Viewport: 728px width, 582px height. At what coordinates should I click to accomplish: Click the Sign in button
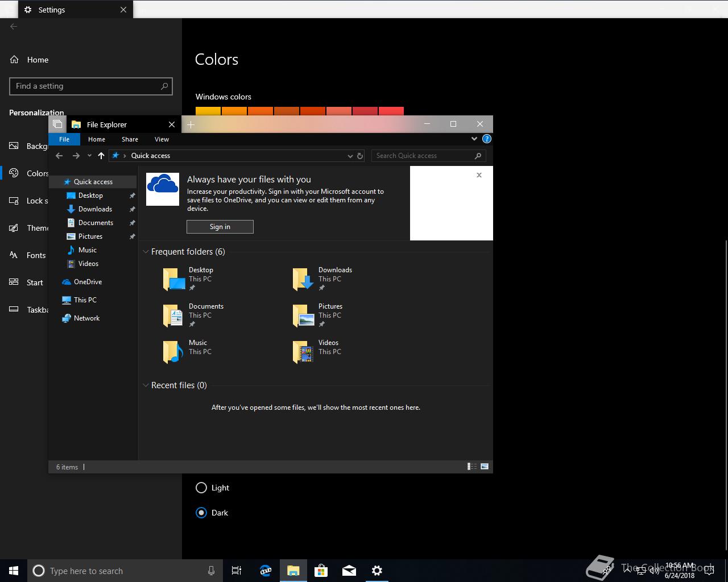[220, 227]
